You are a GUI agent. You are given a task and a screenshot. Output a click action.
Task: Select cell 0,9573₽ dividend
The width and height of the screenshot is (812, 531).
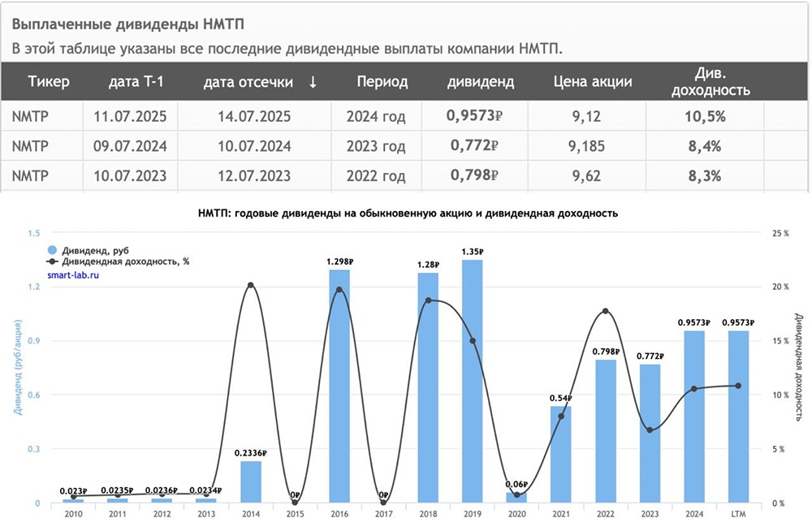[x=474, y=115]
